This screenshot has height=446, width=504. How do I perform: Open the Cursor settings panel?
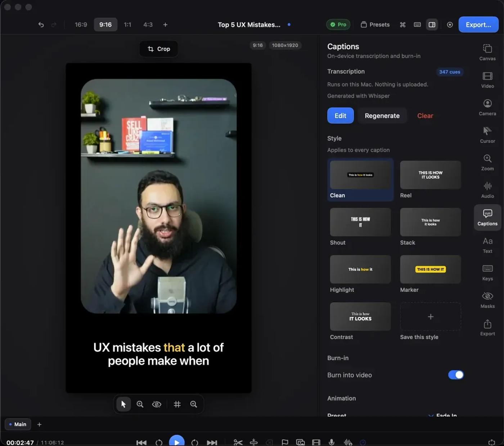[x=487, y=135]
